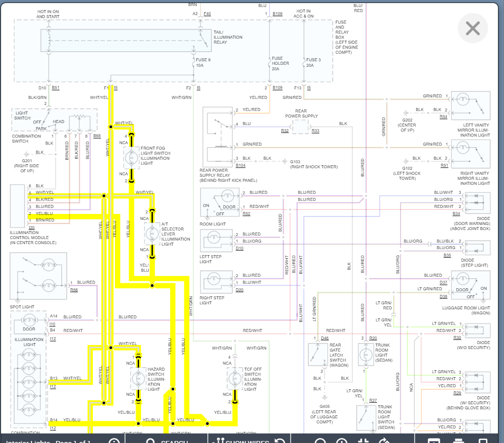The image size is (504, 443).
Task: Click the search magnifier icon
Action: [151, 441]
